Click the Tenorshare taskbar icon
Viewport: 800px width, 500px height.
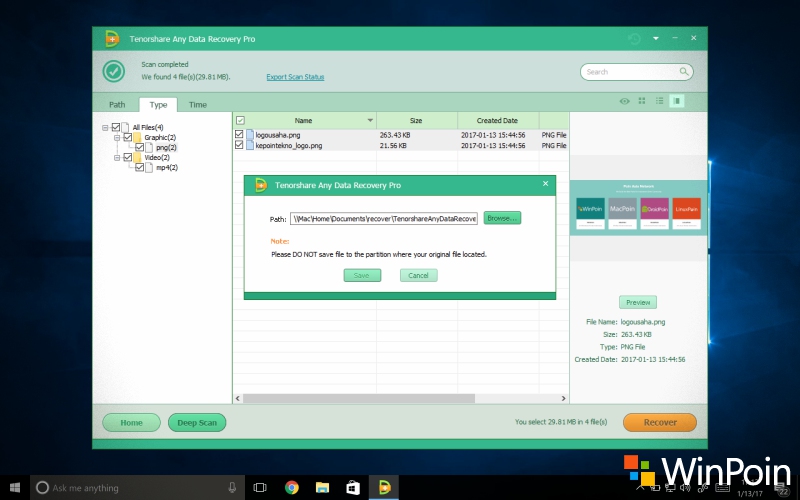click(384, 487)
